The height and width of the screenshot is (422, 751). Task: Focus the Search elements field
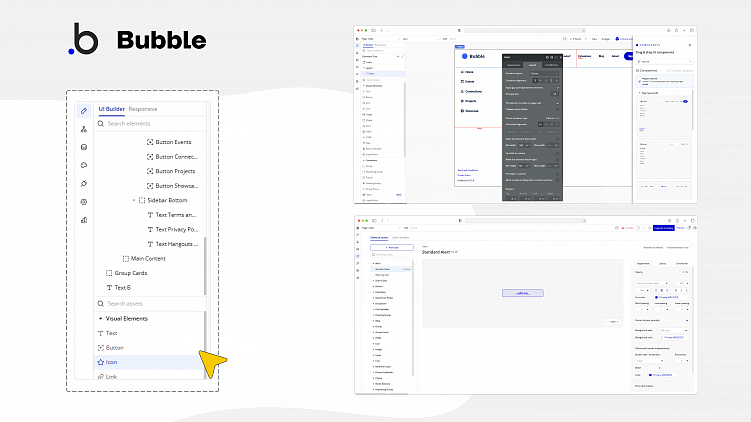tap(150, 124)
